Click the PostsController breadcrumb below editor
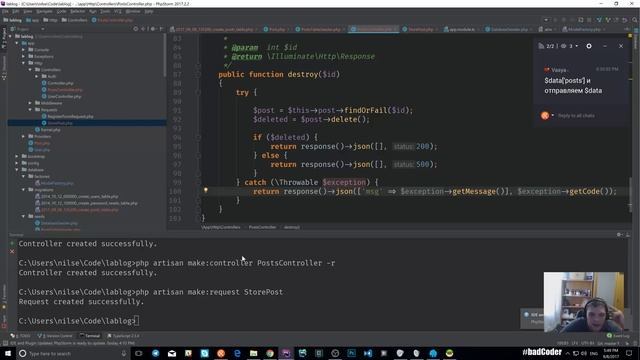 262,227
